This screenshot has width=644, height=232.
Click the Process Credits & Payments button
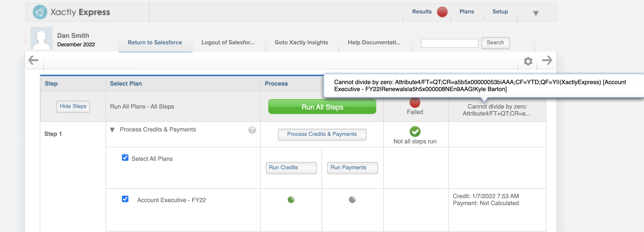coord(322,134)
